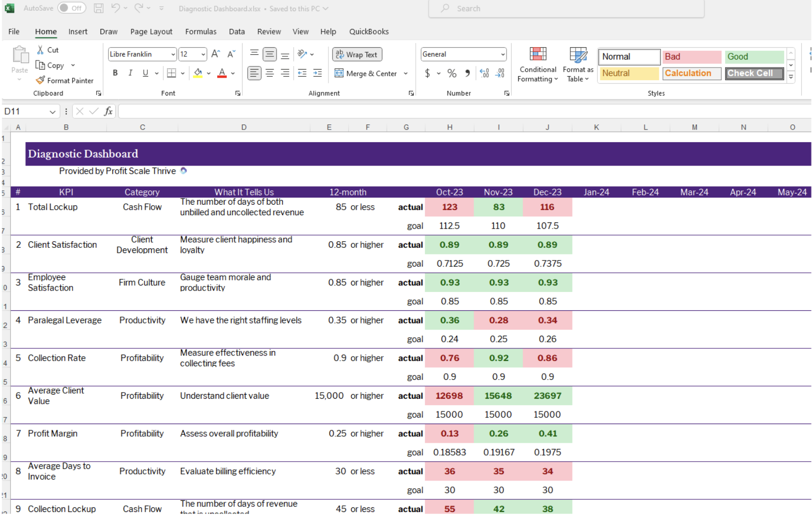Switch to the Formulas tab
Viewport: 812px width, 515px height.
point(200,31)
